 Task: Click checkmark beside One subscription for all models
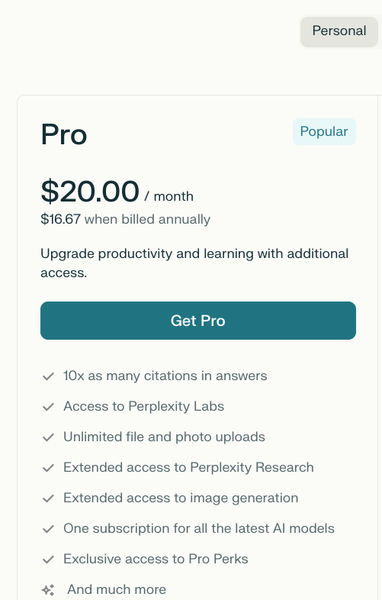(x=48, y=529)
